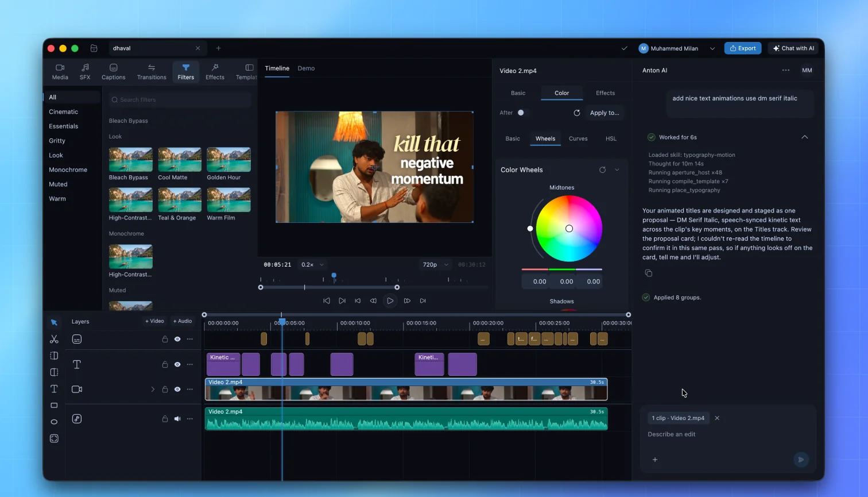Screen dimensions: 868x497
Task: Select the arrow selection tool
Action: pos(54,322)
